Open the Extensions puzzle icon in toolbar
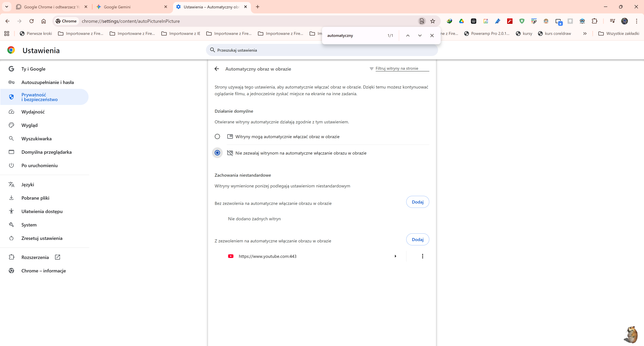 (x=595, y=21)
